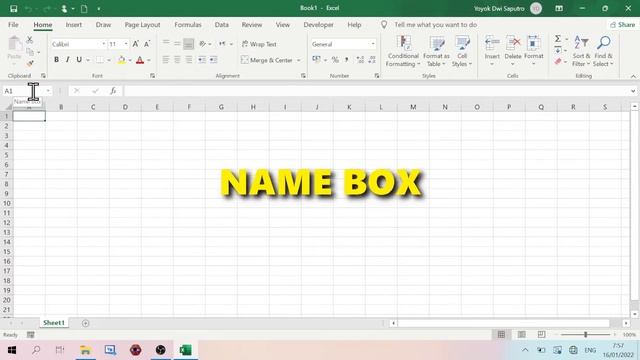Apply the red font color
The height and width of the screenshot is (360, 640).
pyautogui.click(x=140, y=60)
